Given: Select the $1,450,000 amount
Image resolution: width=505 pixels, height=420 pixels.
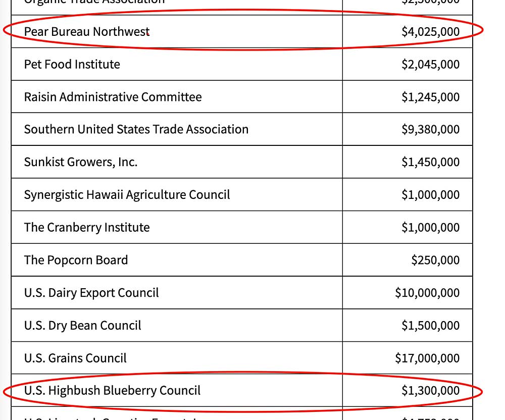Looking at the screenshot, I should 430,162.
